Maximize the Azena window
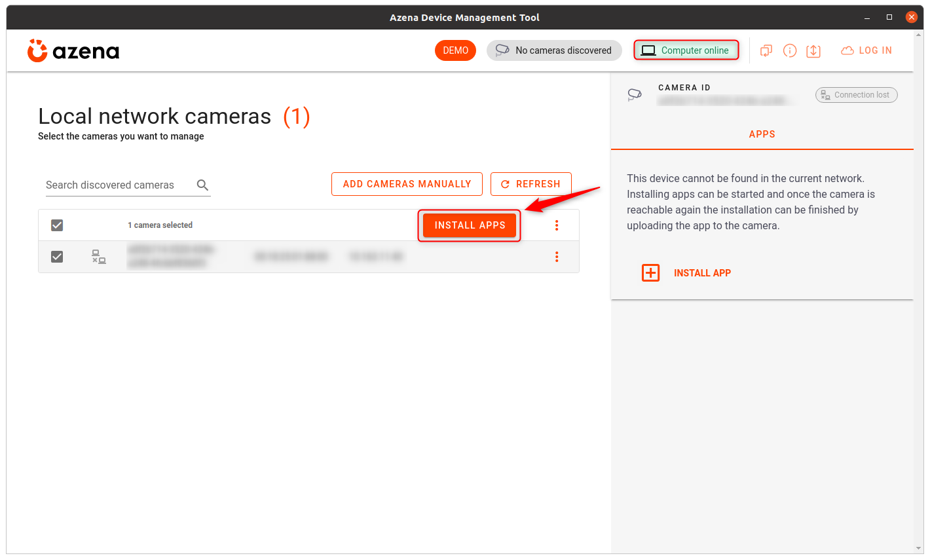The image size is (930, 560). (x=889, y=18)
